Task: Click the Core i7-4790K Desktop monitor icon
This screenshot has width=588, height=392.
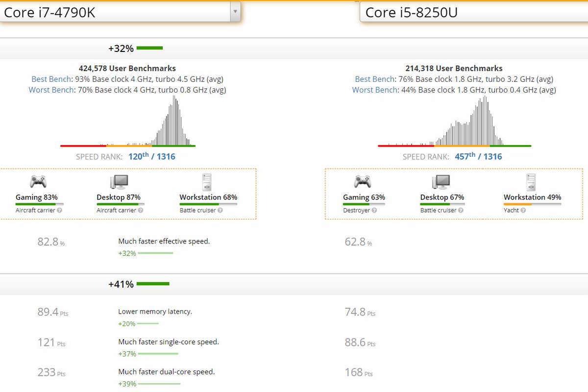Action: click(x=119, y=182)
